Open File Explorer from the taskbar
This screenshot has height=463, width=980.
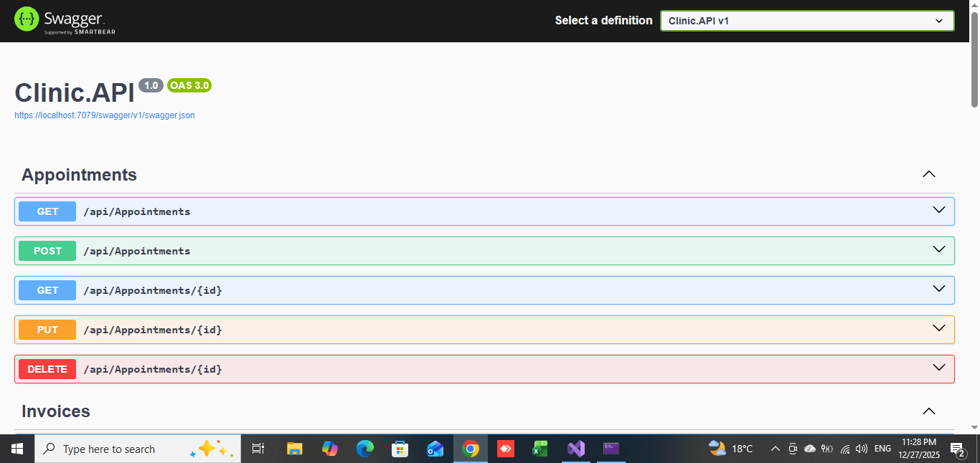point(295,449)
